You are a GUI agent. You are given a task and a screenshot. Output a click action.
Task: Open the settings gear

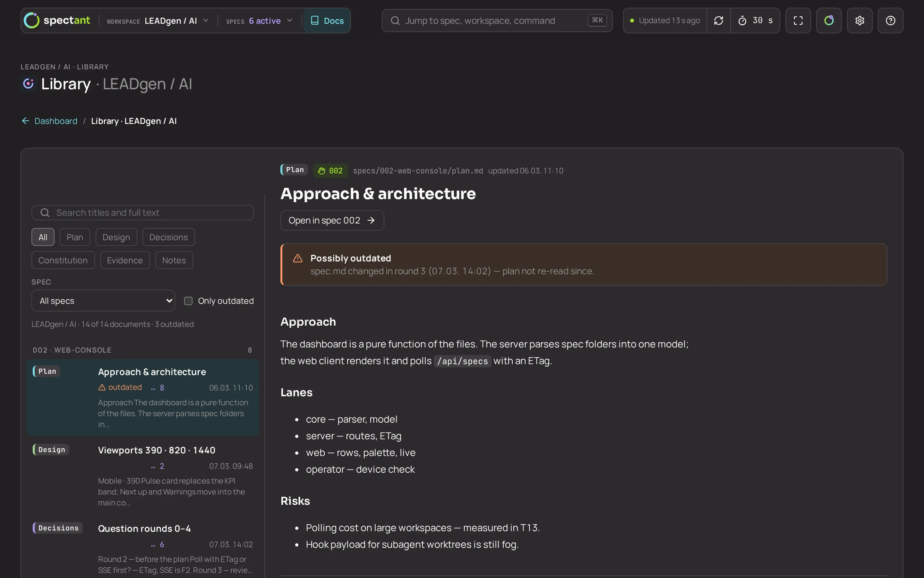tap(860, 21)
